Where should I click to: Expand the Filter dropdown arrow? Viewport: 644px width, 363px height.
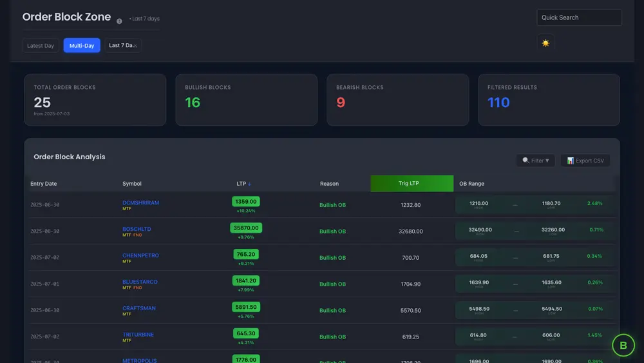click(547, 161)
